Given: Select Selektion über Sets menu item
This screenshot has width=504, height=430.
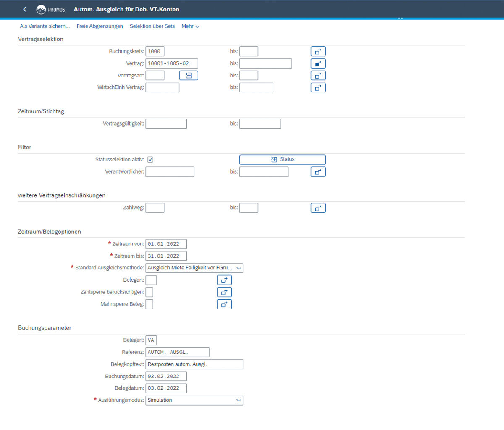Looking at the screenshot, I should point(152,26).
